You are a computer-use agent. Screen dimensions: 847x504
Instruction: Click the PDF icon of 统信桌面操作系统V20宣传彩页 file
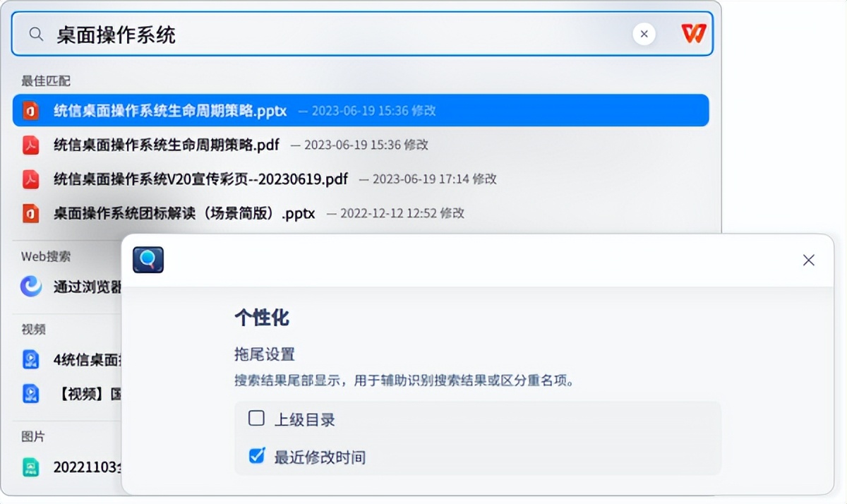pos(31,179)
